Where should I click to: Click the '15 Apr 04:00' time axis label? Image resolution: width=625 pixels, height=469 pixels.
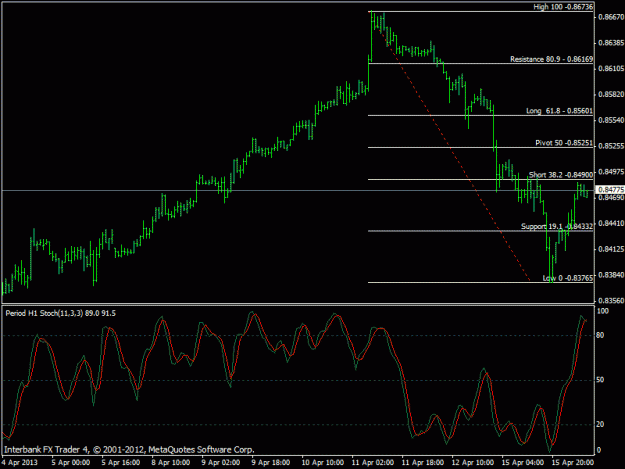523,462
